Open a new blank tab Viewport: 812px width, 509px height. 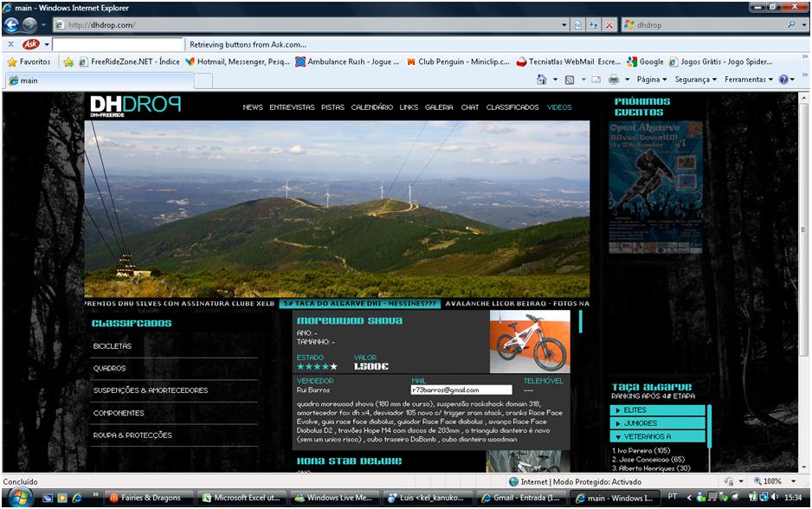203,81
